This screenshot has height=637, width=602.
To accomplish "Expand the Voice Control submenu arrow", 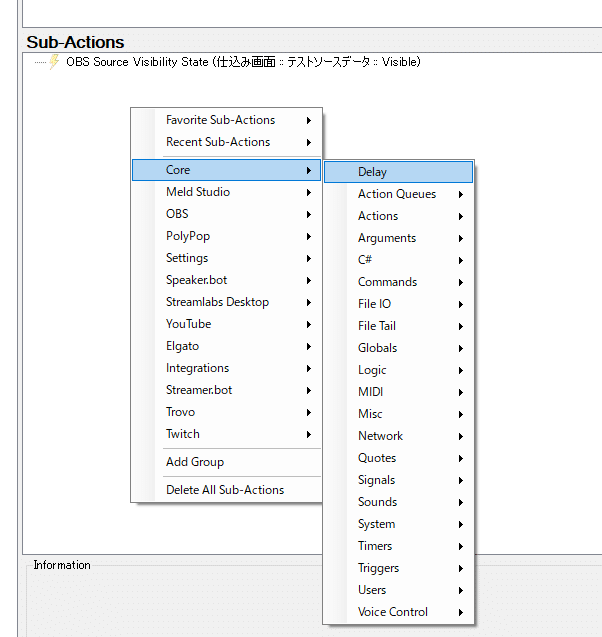I will (x=461, y=612).
